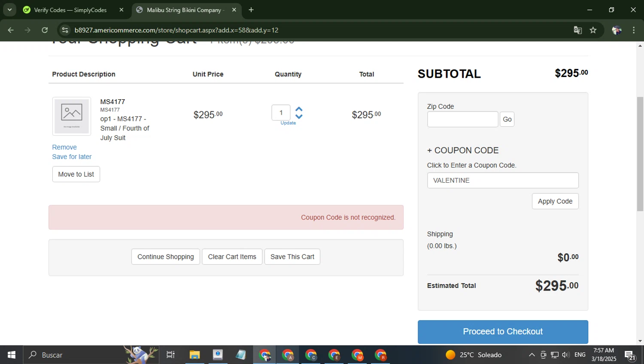Go back with the browser back arrow

(11, 30)
